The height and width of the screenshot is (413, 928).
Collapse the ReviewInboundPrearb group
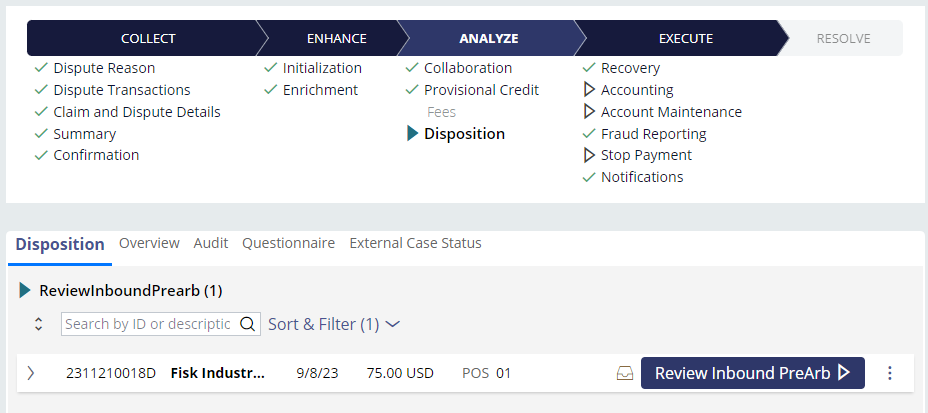pos(26,291)
